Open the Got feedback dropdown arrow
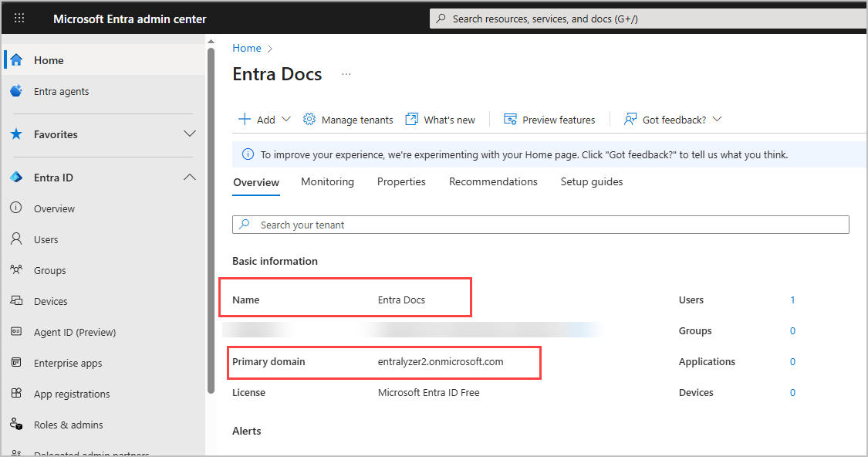The width and height of the screenshot is (868, 457). pyautogui.click(x=717, y=120)
